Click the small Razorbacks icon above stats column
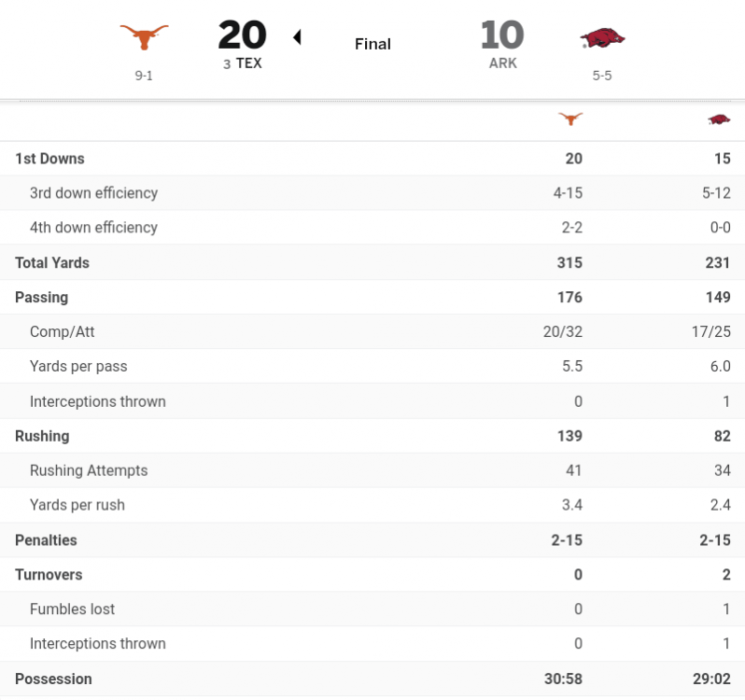The height and width of the screenshot is (700, 745). 718,119
